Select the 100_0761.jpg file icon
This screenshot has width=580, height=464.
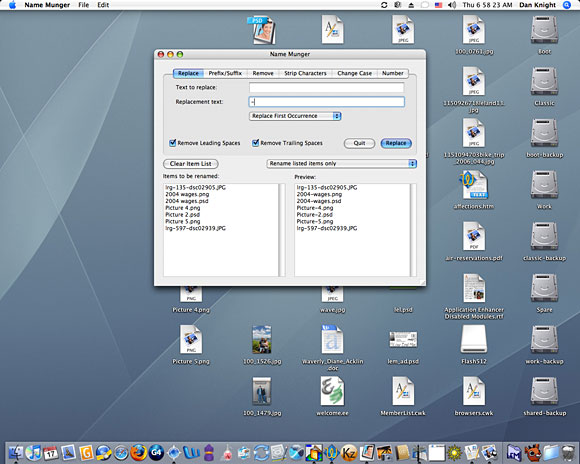[474, 30]
